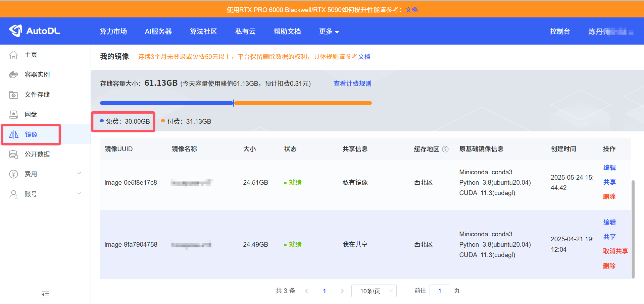Collapse the sidebar with the bottom icon

[x=45, y=295]
